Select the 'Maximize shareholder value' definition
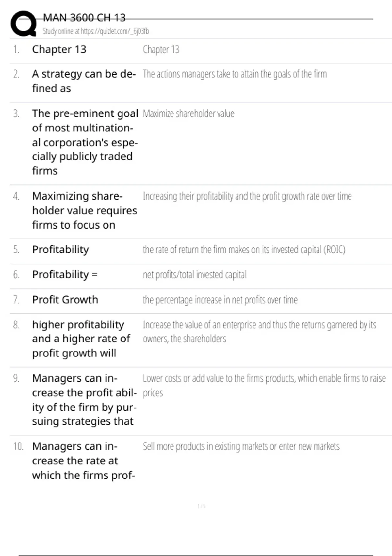392x556 pixels. 188,113
